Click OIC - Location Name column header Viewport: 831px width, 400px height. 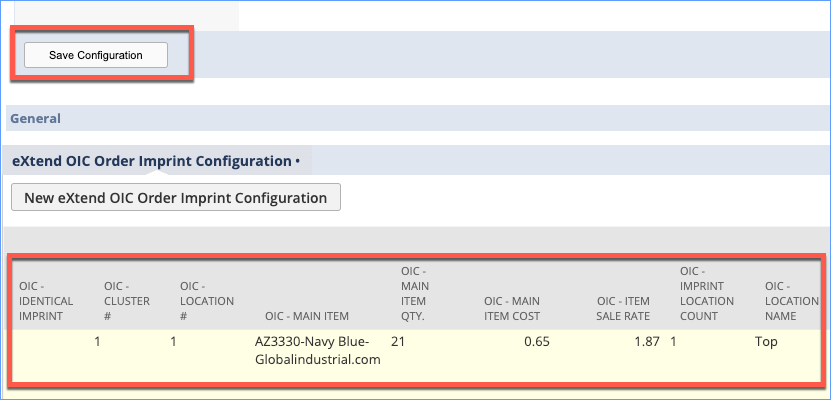pyautogui.click(x=792, y=301)
